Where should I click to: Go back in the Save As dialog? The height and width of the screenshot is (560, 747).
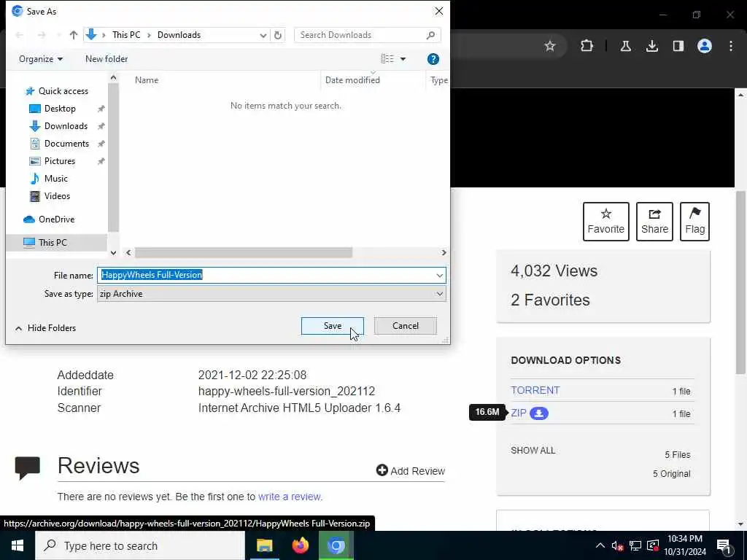pos(20,35)
